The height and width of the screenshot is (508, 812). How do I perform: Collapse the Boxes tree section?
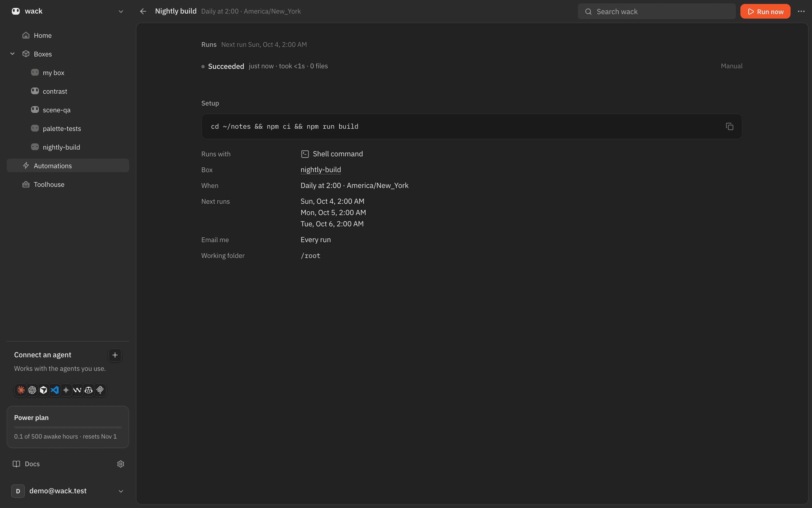coord(12,54)
